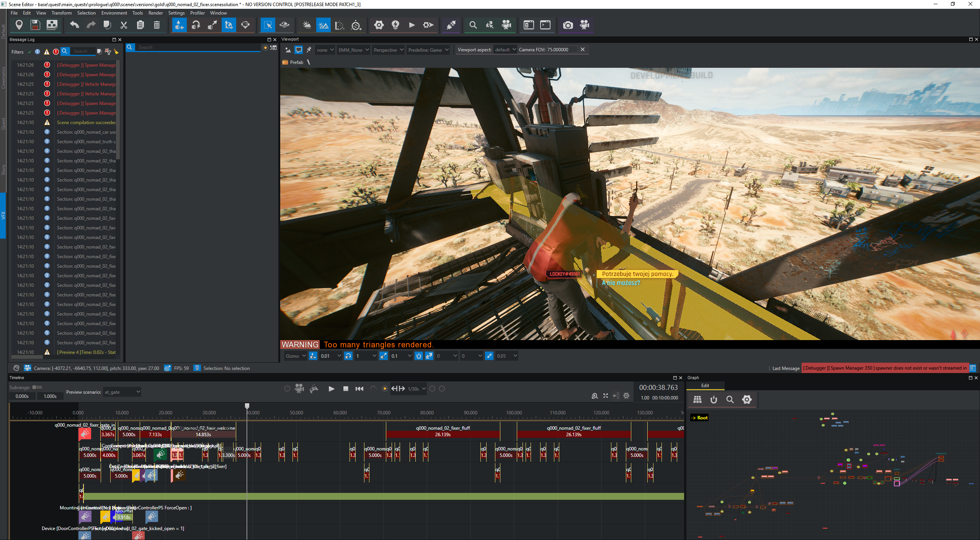Open timeline settings gear icon
The width and height of the screenshot is (980, 540).
point(626,396)
